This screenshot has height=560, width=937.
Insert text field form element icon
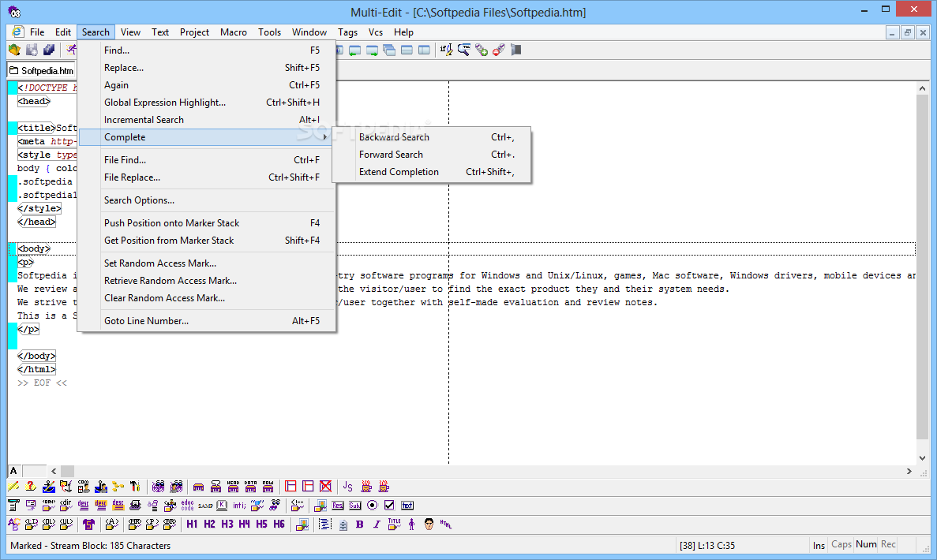click(407, 505)
